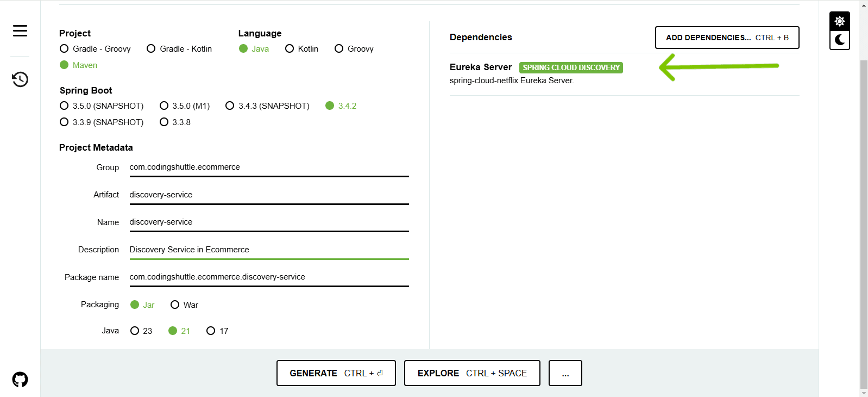Choose Spring Boot 3.3.9 (SNAPSHOT)
This screenshot has width=868, height=397.
click(102, 122)
